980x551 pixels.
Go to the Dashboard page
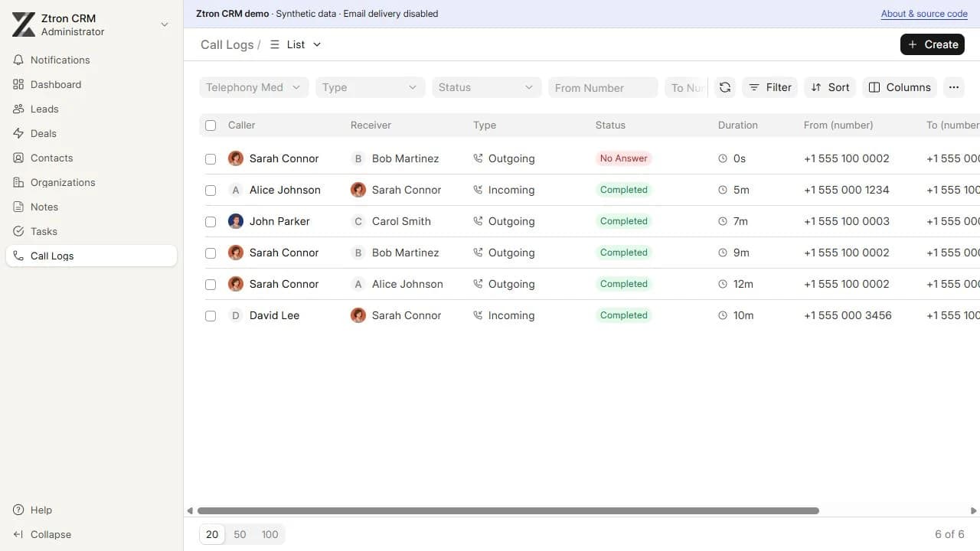91,84
